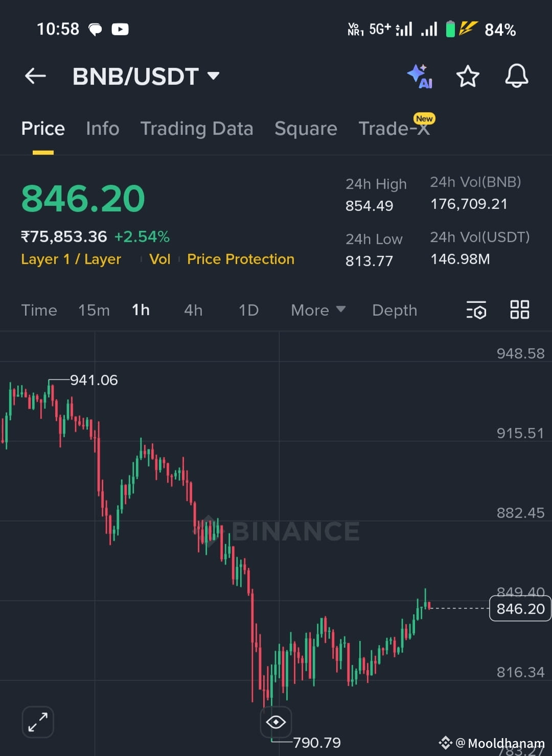The image size is (552, 756).
Task: Tap the chat notification icon in status bar
Action: click(96, 30)
